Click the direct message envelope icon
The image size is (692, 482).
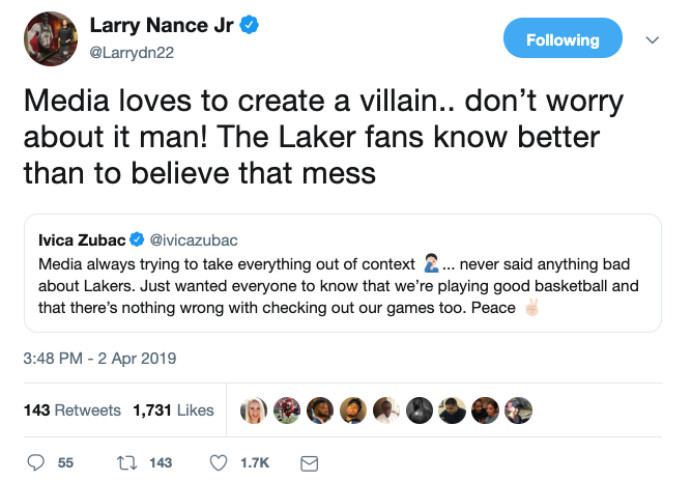[309, 462]
